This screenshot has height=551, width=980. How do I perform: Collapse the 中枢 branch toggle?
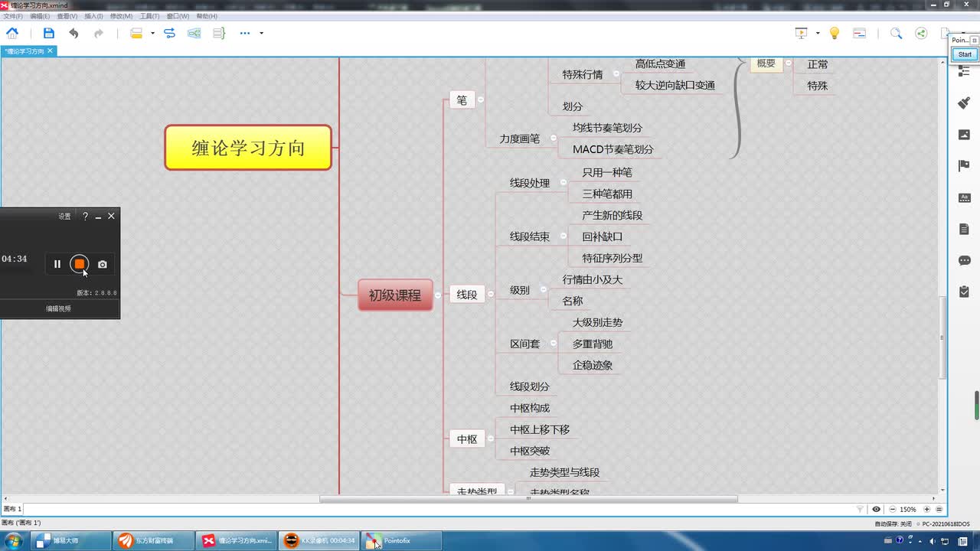pyautogui.click(x=491, y=439)
